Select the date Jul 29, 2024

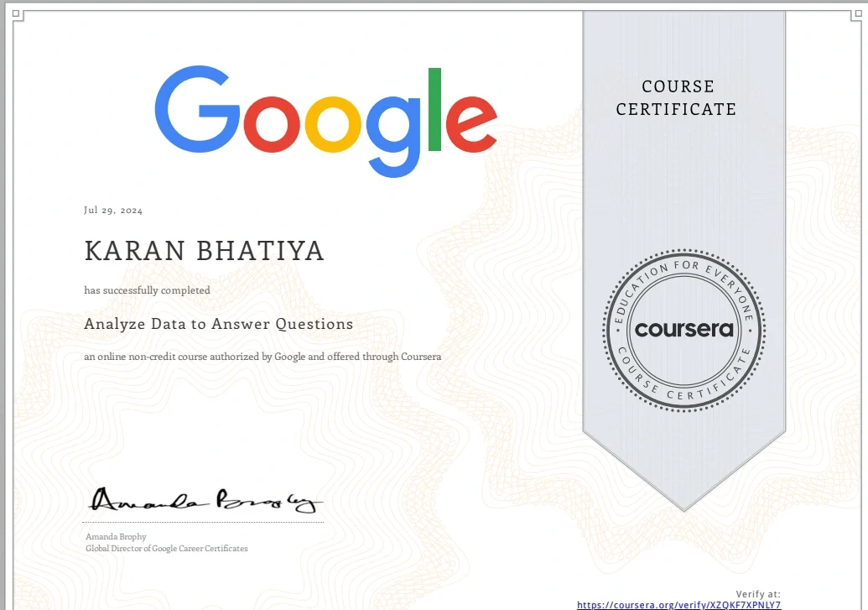(112, 210)
